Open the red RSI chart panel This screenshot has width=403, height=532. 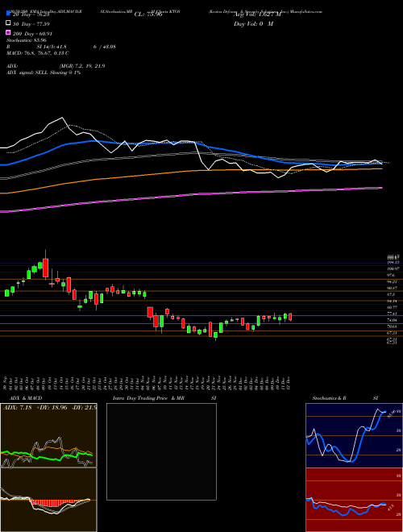coord(354,500)
